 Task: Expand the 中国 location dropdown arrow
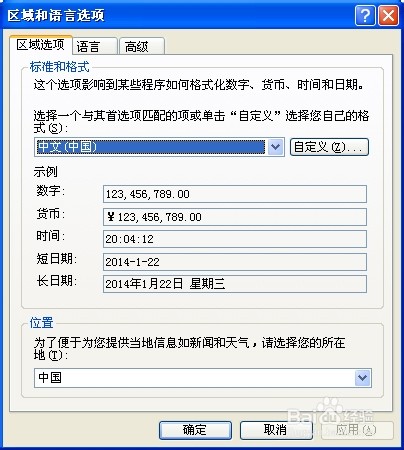tap(362, 378)
